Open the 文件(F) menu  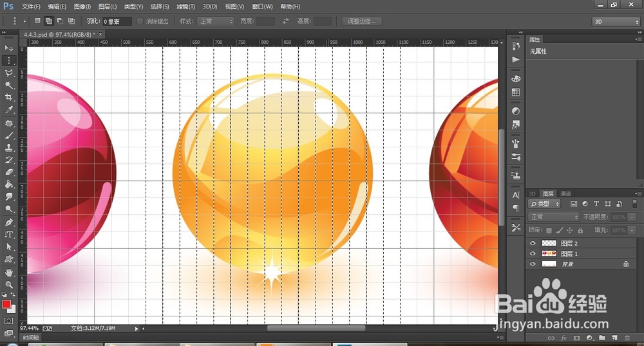[31, 6]
